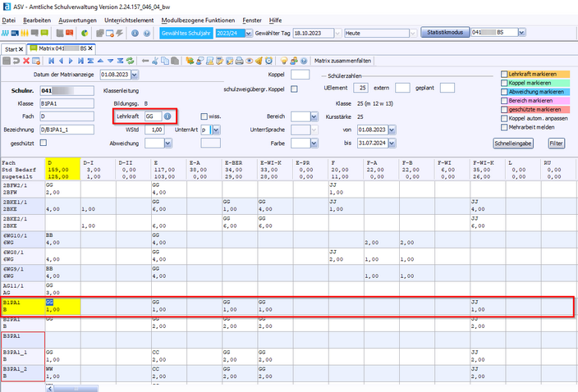Click into the Lehrkraft input field
Screen dimensions: 578x392
click(x=154, y=116)
